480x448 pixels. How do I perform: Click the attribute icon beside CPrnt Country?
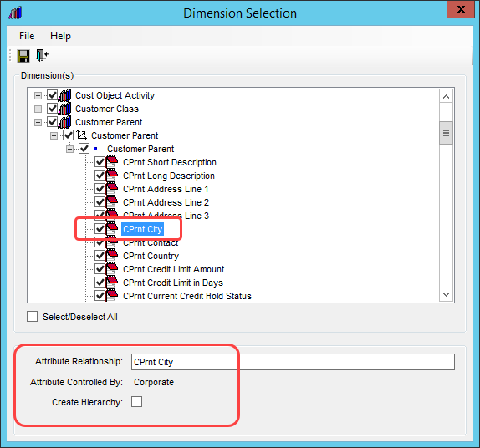[112, 256]
